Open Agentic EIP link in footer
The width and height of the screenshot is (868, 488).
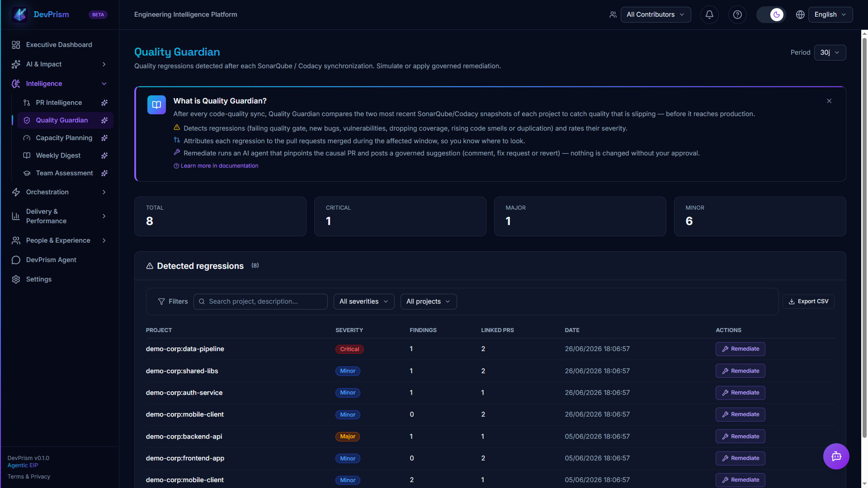[23, 465]
